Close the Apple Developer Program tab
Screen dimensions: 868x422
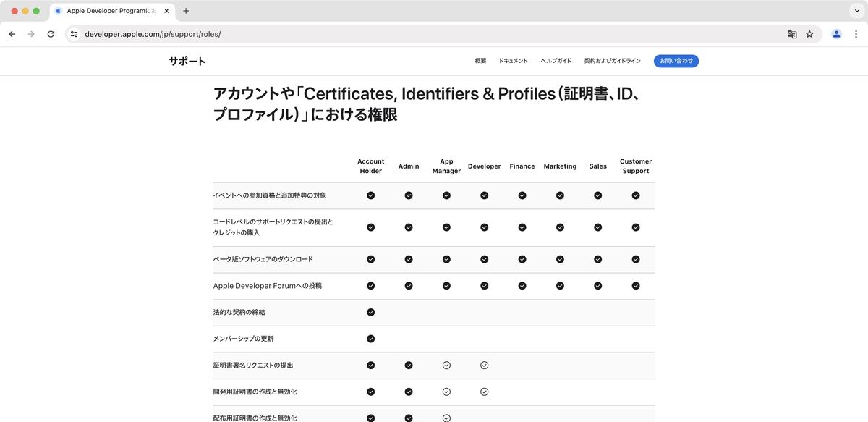click(166, 11)
